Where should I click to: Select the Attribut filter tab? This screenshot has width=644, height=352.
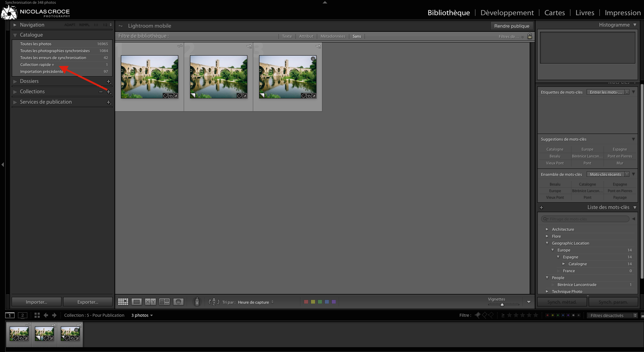[x=306, y=36]
